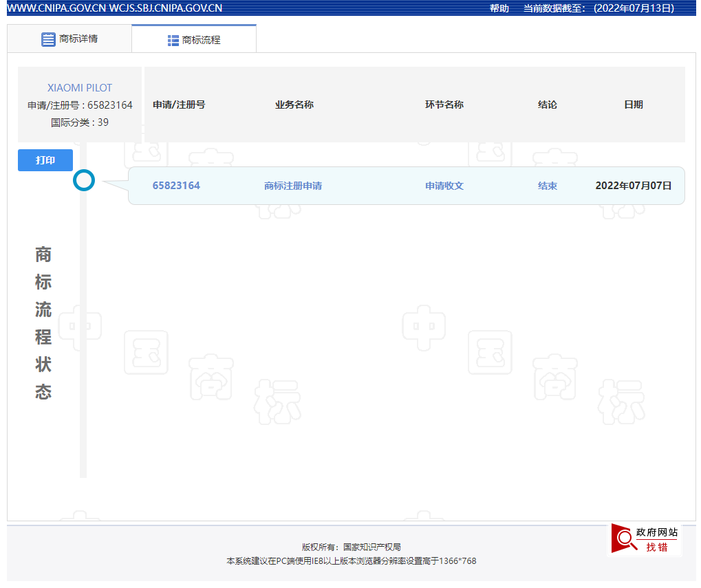
Task: Click the document icon on 商标详情 tab
Action: [x=48, y=39]
